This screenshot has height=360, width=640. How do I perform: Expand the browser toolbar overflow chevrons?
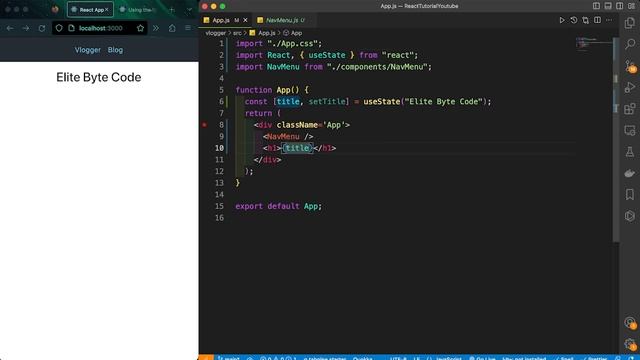click(x=156, y=28)
